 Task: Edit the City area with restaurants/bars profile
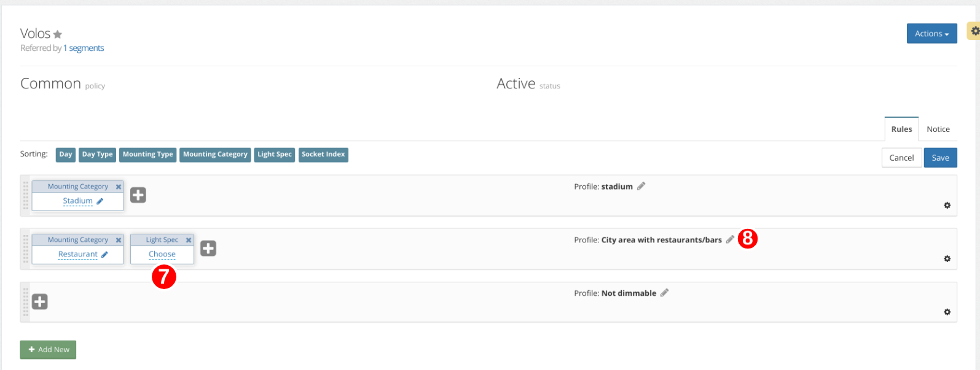coord(729,240)
